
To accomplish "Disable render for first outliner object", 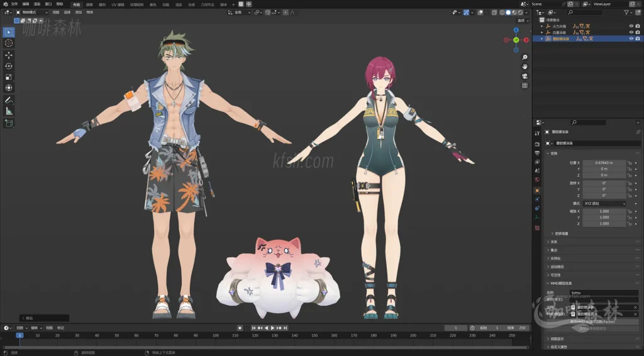I will [638, 26].
